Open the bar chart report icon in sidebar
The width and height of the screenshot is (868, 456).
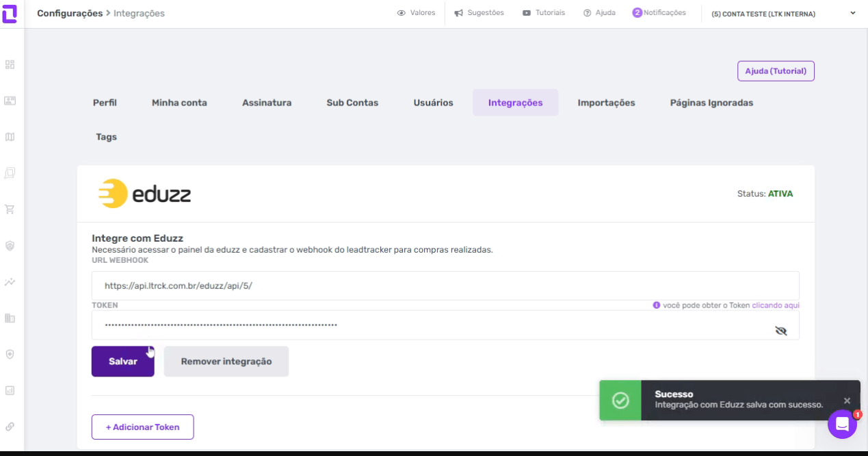point(10,390)
